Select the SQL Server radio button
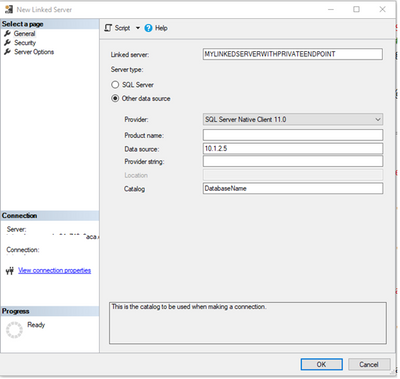 tap(115, 85)
